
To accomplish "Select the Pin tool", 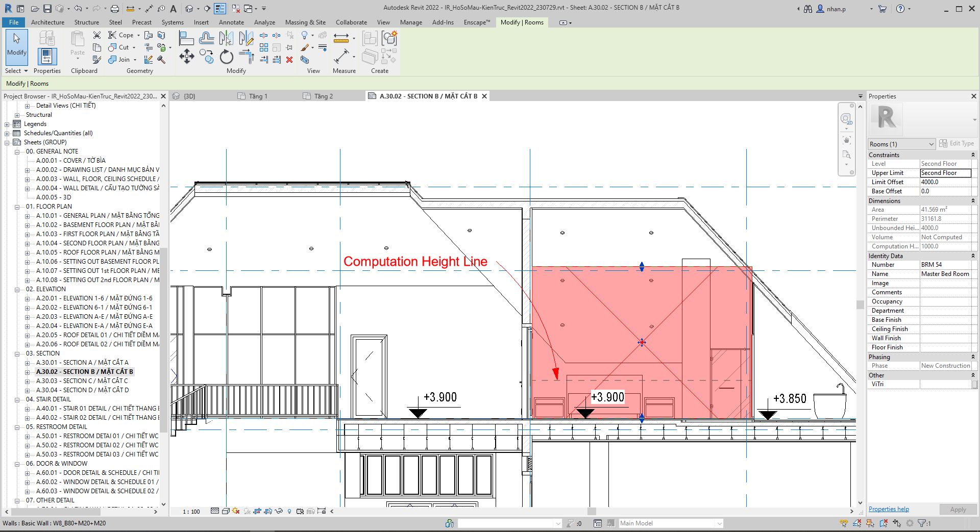I will coord(289,47).
